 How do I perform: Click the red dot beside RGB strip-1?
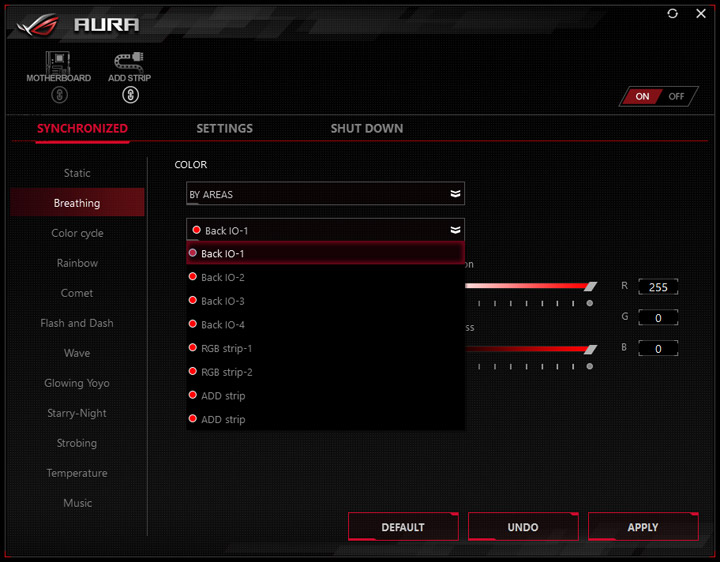[193, 348]
